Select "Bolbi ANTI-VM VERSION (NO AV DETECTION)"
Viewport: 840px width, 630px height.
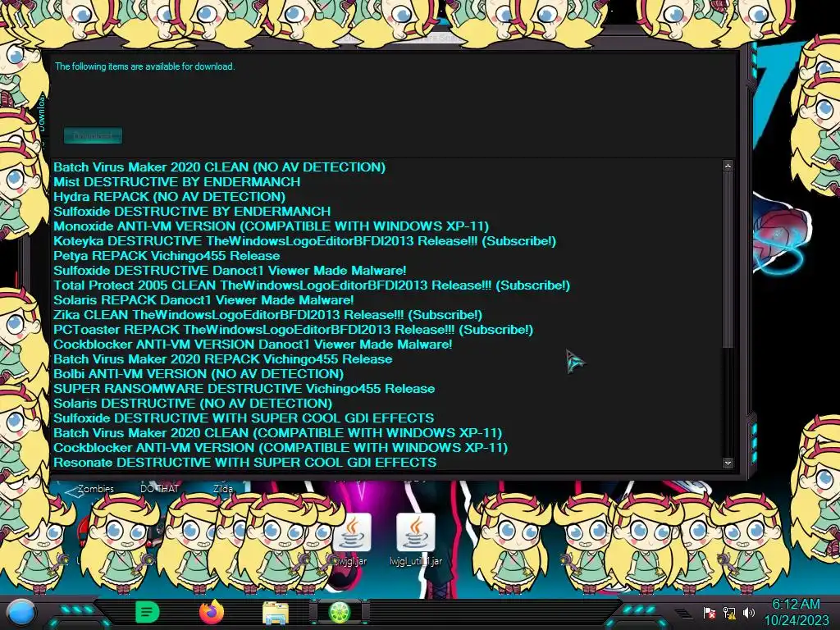tap(199, 374)
